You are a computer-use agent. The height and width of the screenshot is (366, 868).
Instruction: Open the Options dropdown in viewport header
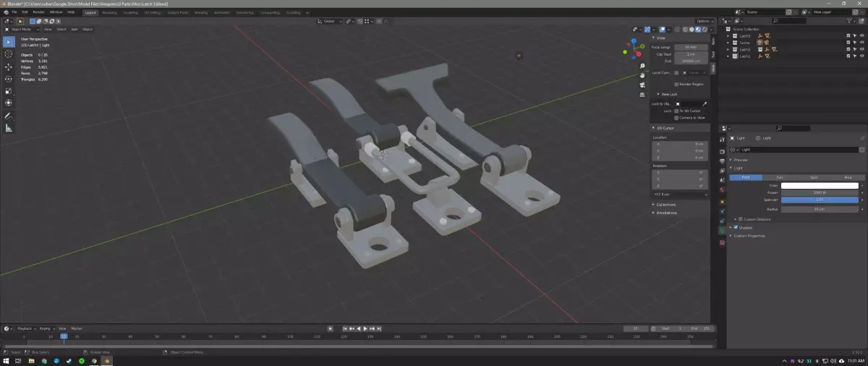pos(705,21)
